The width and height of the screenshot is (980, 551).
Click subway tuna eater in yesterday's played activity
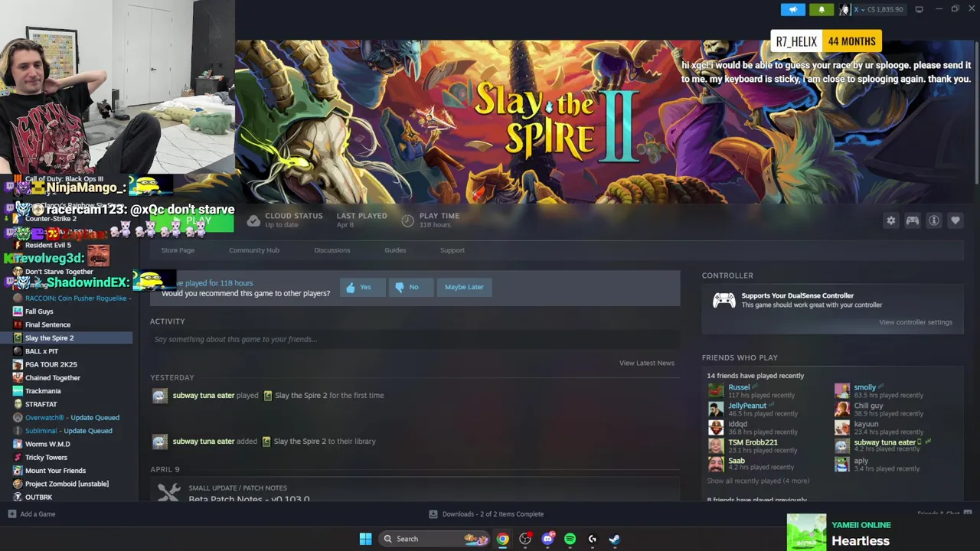coord(204,396)
